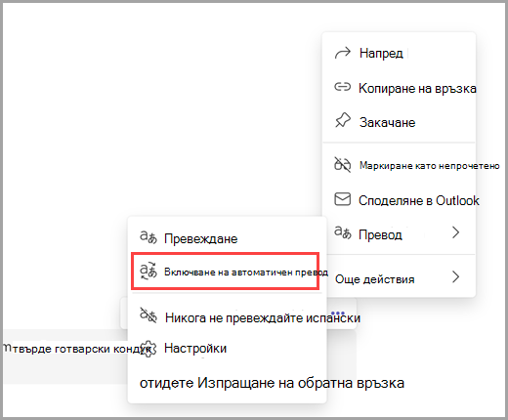508x420 pixels.
Task: Click the gear icon next to Настройки
Action: point(148,349)
